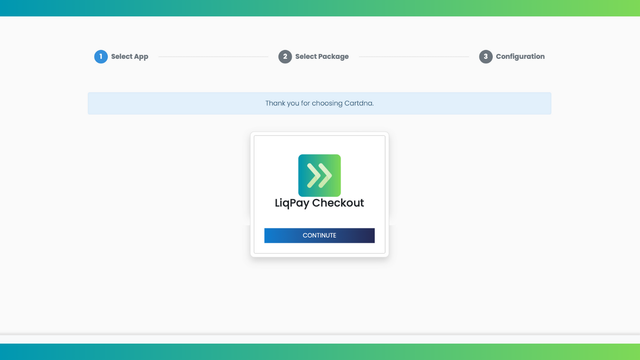Select the step 2 circle icon
Screen dimensions: 640x360
click(x=285, y=57)
